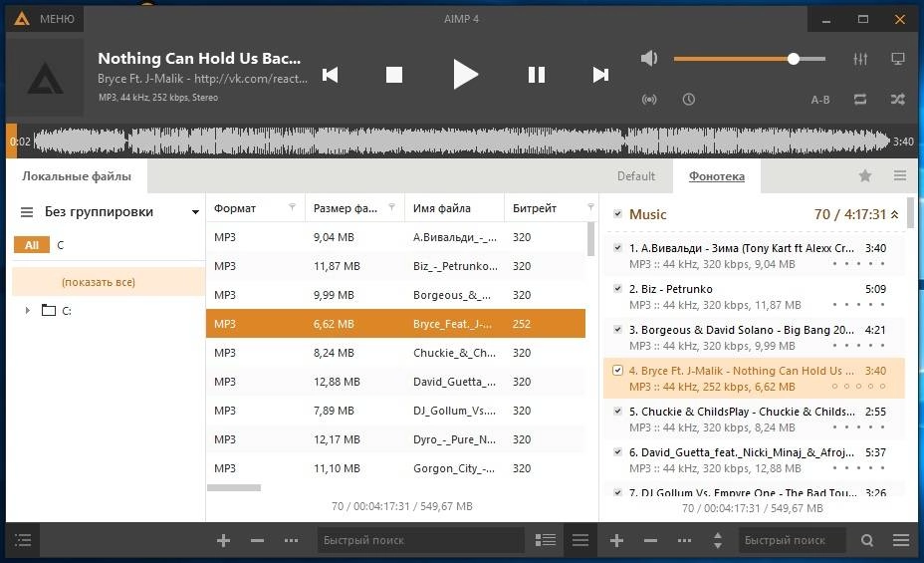Expand the C: drive tree node

[27, 310]
